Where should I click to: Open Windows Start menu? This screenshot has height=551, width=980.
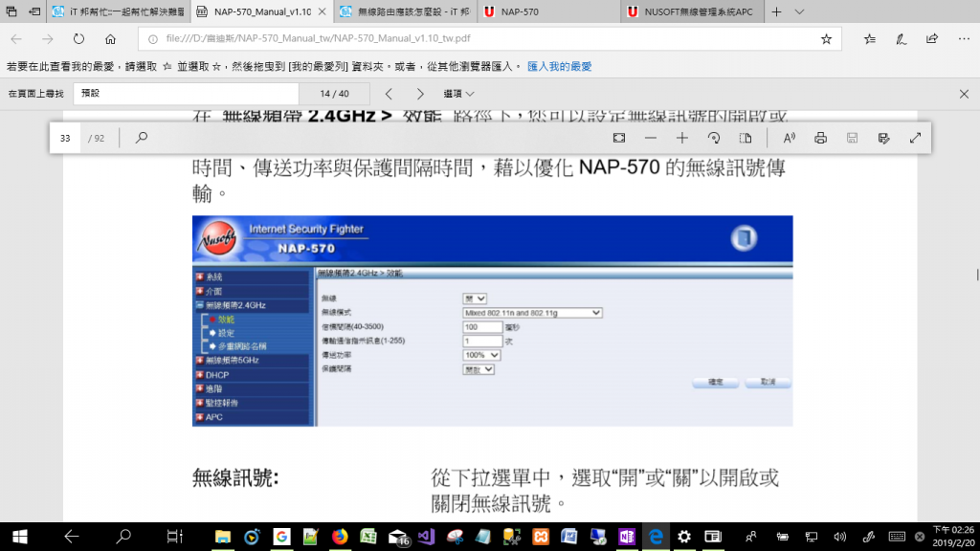click(19, 537)
